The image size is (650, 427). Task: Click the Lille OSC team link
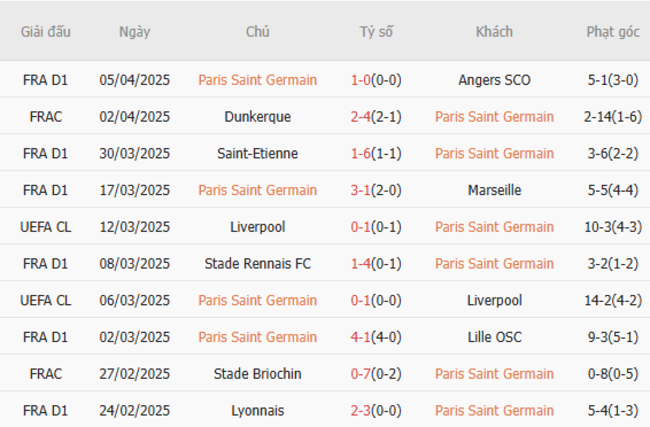[x=494, y=337]
